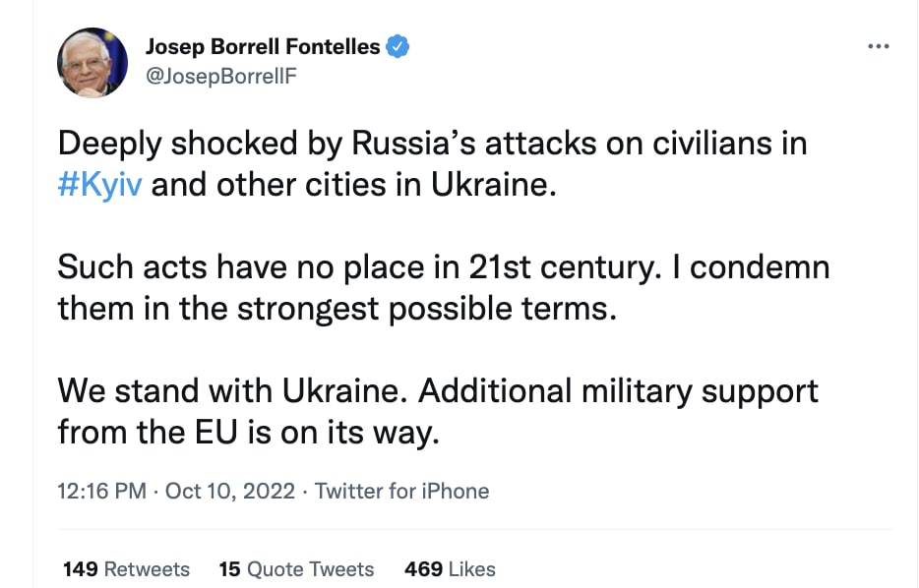Show the 469 Likes list
The width and height of the screenshot is (919, 588).
pyautogui.click(x=450, y=568)
